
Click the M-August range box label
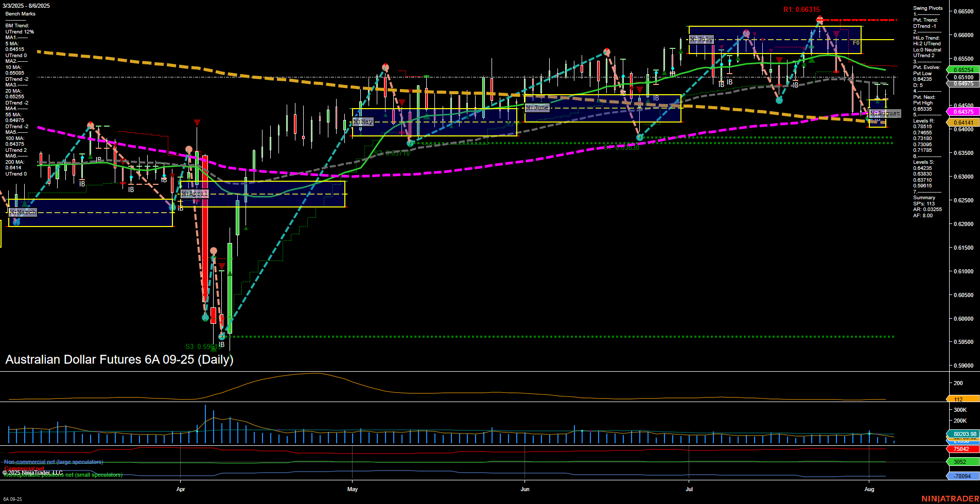tap(885, 113)
